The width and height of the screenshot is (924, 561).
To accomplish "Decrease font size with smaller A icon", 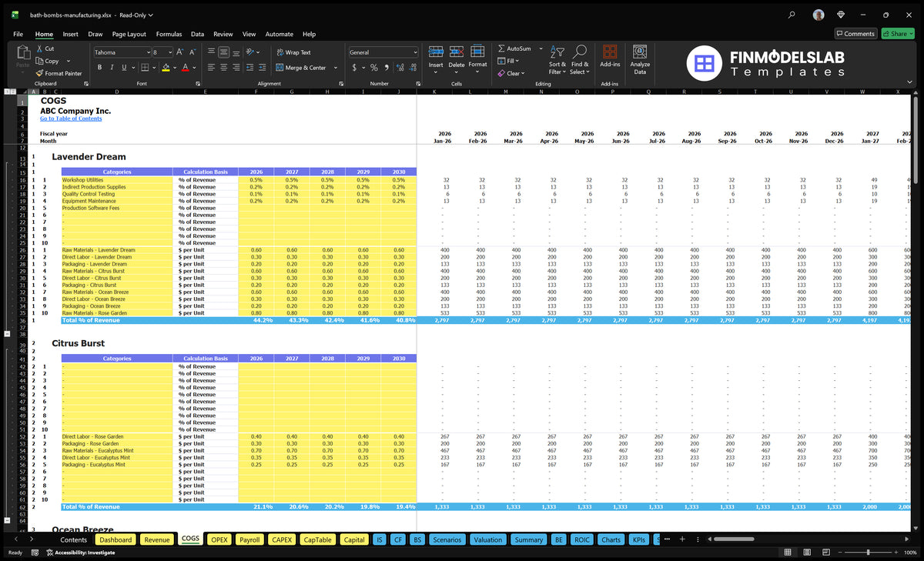I will coord(192,52).
